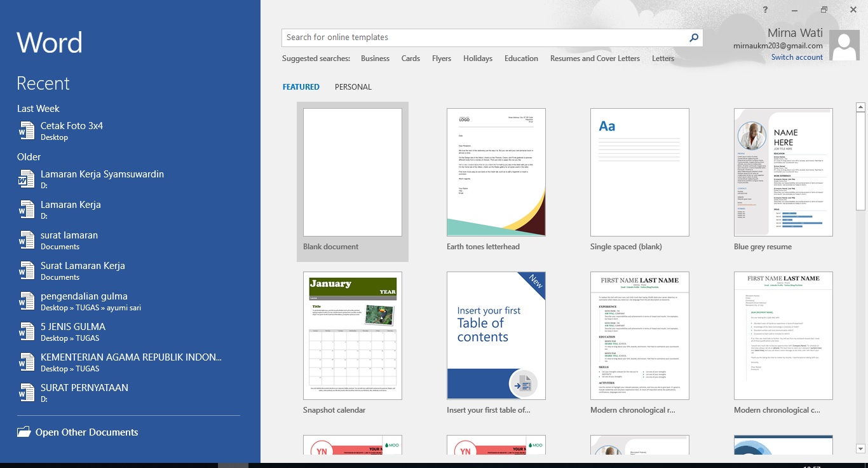The height and width of the screenshot is (468, 868).
Task: Click the user account avatar picture
Action: 844,45
